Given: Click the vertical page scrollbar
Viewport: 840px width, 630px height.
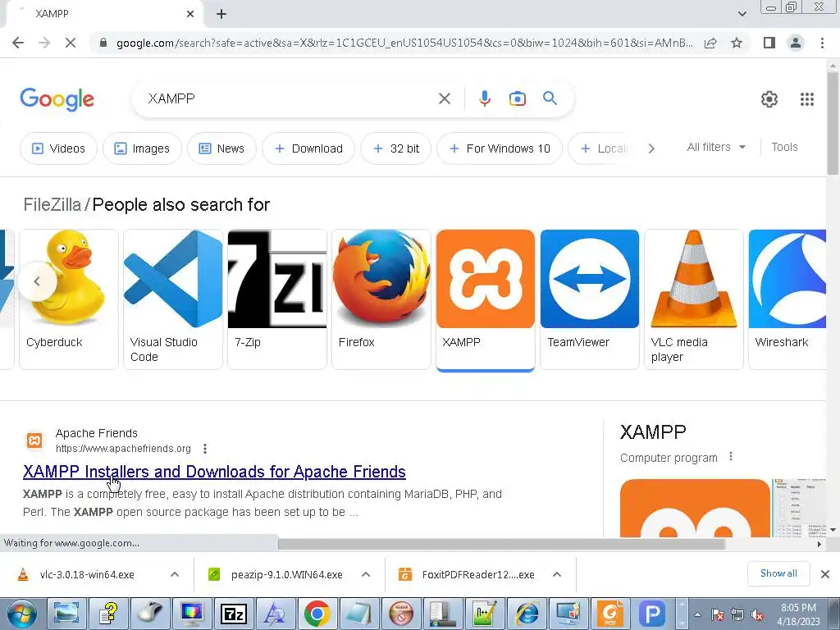Looking at the screenshot, I should pos(833,123).
